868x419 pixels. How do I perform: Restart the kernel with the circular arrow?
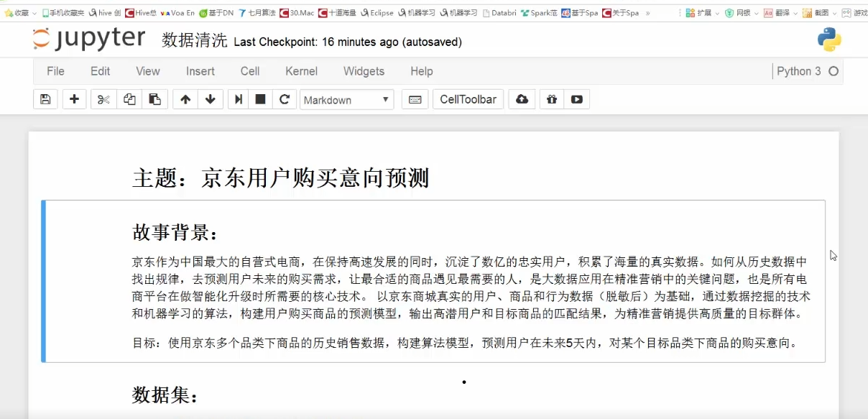coord(285,100)
